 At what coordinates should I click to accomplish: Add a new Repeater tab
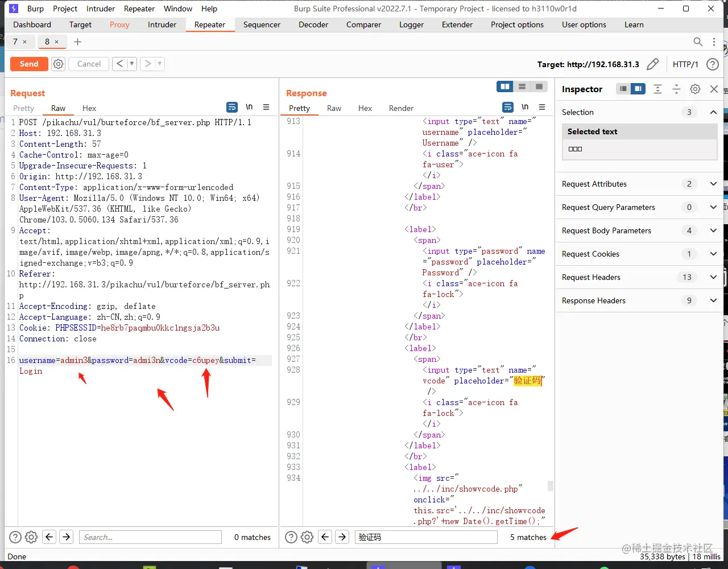pyautogui.click(x=78, y=42)
